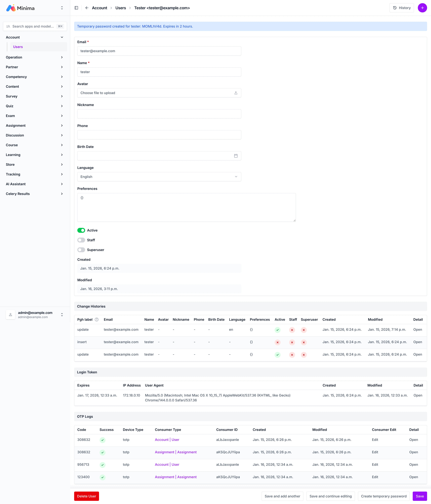Open the Birth Date calendar icon
The width and height of the screenshot is (431, 504).
tap(236, 156)
